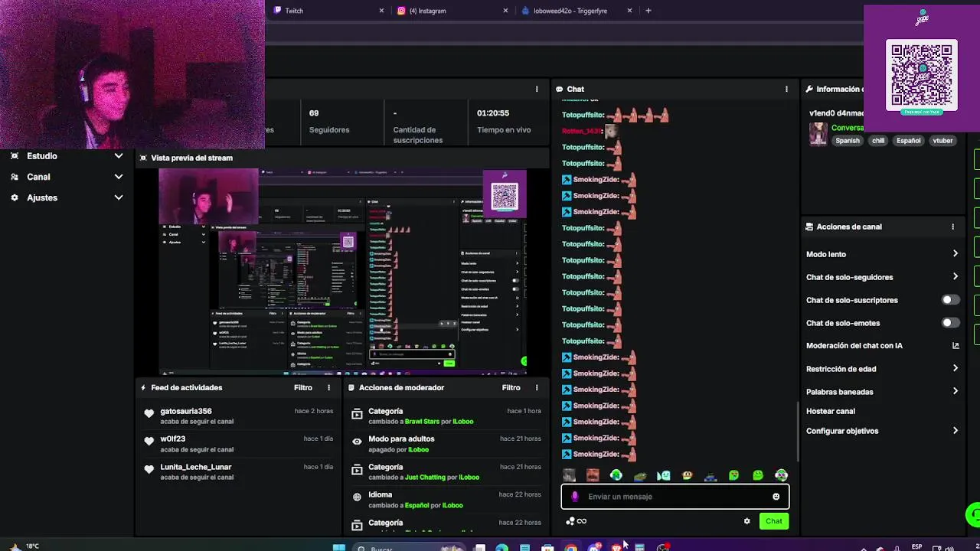Open Palabras baneadas chevron
This screenshot has width=980, height=551.
(x=955, y=392)
